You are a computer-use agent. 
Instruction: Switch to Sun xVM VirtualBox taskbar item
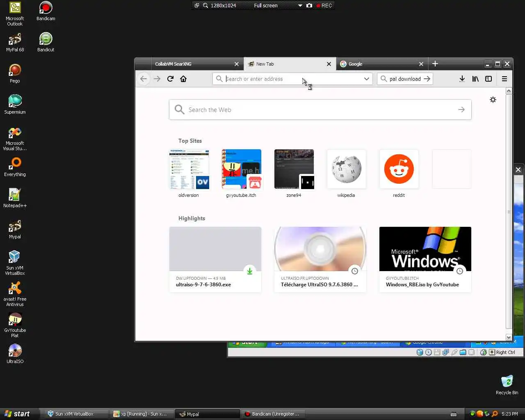tap(75, 414)
